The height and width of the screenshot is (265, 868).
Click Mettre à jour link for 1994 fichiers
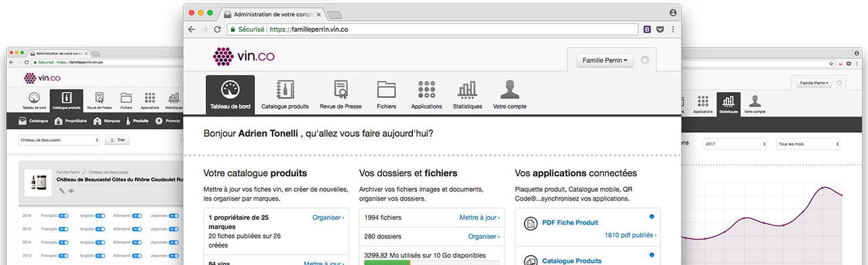tap(479, 218)
